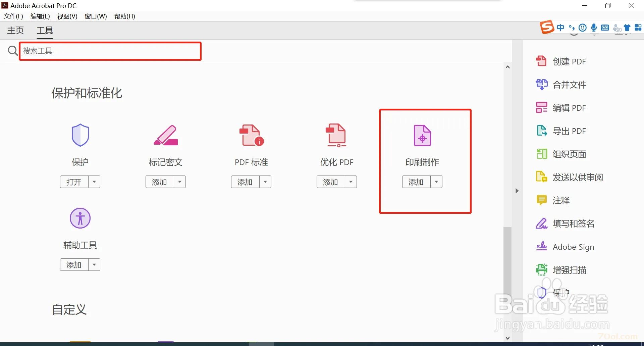This screenshot has width=644, height=346.
Task: Click 添加 button under 辅助工具
Action: (74, 264)
